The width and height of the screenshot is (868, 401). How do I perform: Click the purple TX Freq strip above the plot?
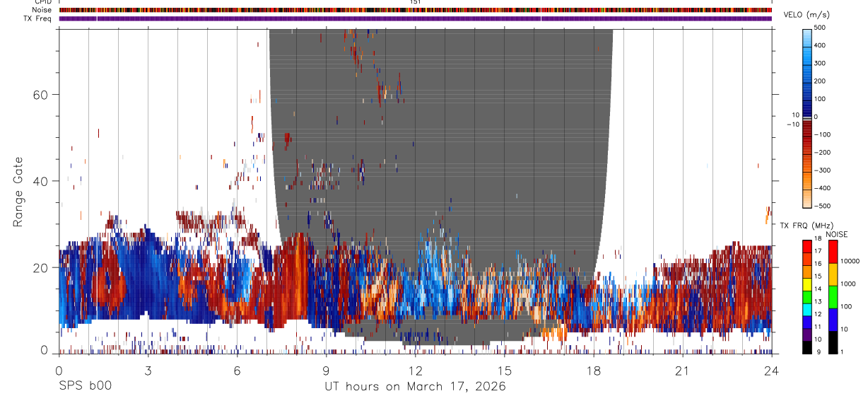[416, 18]
